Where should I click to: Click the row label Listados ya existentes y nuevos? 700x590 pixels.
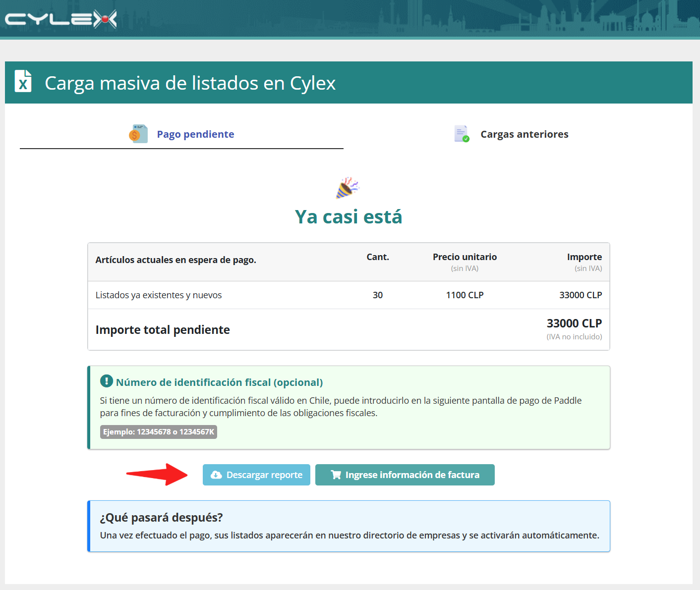pyautogui.click(x=159, y=295)
